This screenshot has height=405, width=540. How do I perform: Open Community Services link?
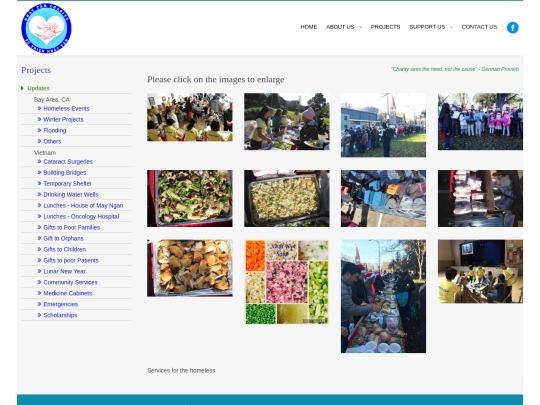[70, 282]
